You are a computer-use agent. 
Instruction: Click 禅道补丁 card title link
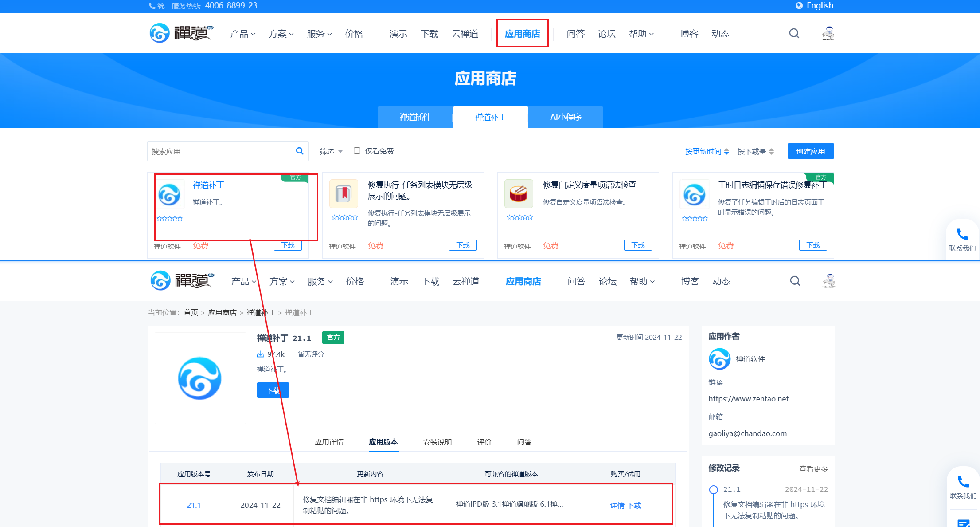(x=208, y=185)
